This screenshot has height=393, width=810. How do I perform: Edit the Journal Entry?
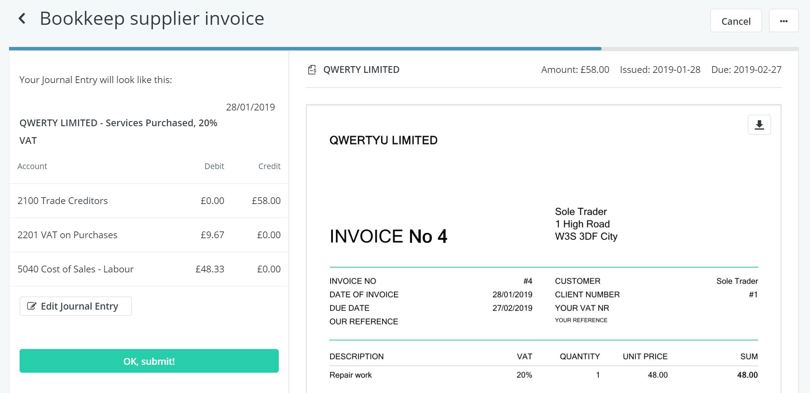point(75,306)
